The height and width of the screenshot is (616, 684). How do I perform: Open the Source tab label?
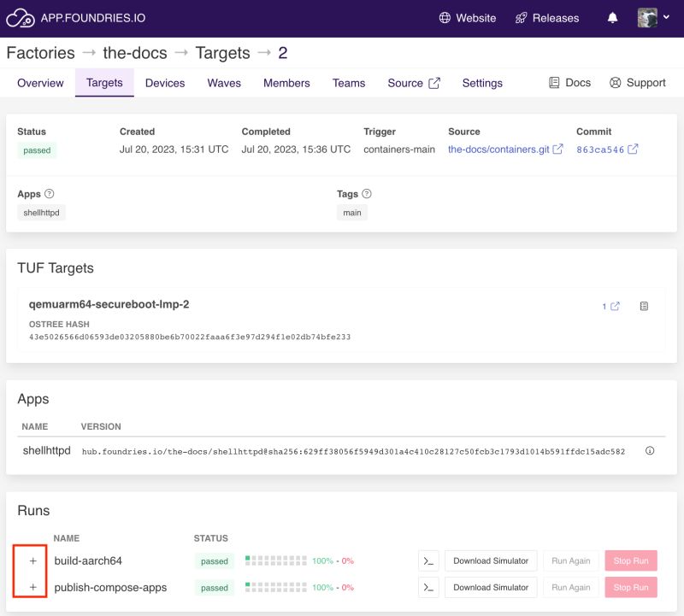tap(405, 83)
